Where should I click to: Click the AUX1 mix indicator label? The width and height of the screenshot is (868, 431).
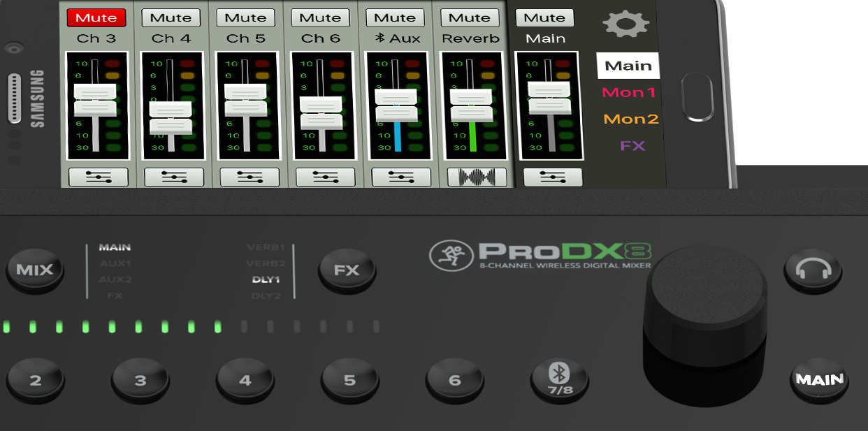point(115,263)
